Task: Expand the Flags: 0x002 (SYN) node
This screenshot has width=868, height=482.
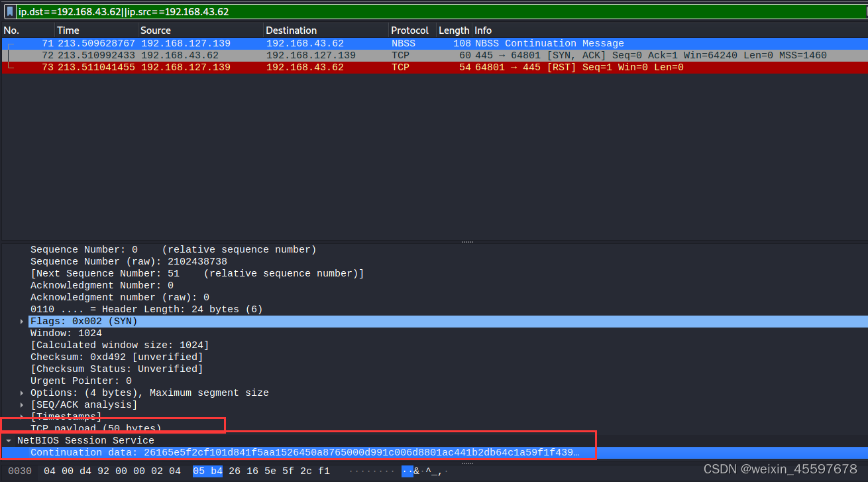Action: (x=23, y=321)
